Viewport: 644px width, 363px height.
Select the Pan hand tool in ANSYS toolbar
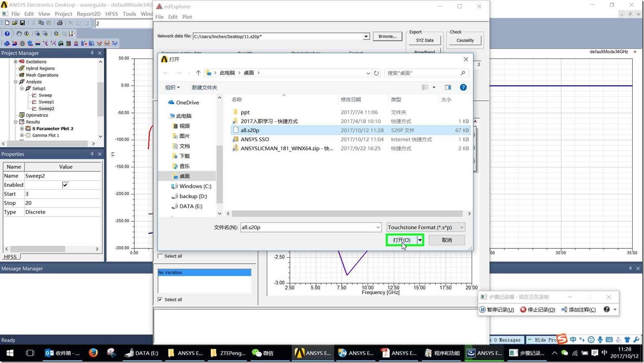(x=19, y=33)
